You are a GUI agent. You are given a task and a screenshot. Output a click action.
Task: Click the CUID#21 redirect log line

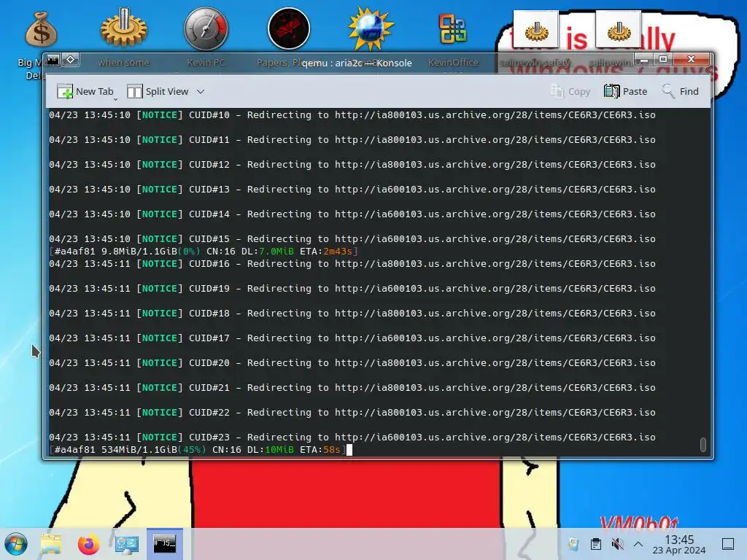click(x=352, y=387)
